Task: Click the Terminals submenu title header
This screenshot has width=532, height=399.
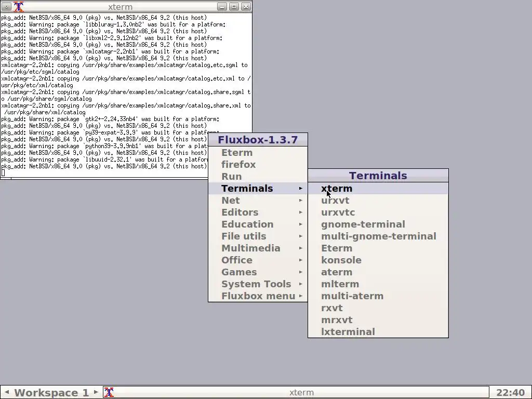Action: tap(378, 176)
